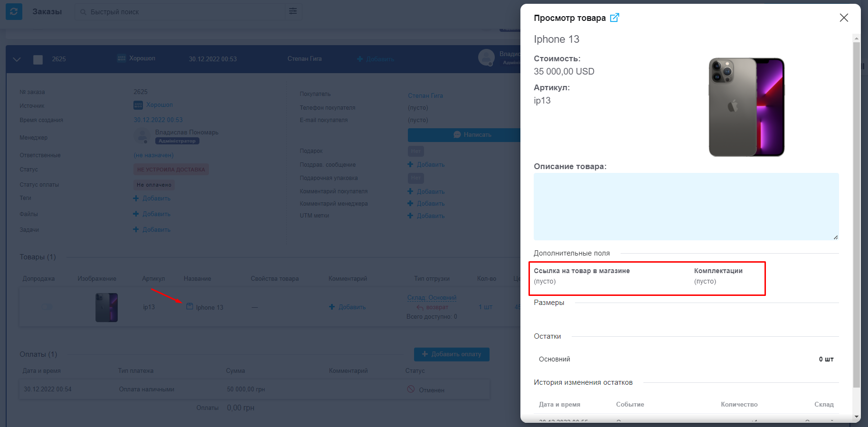Add comment to the Iphone 13 item
Screen dimensions: 868x427
coord(347,307)
